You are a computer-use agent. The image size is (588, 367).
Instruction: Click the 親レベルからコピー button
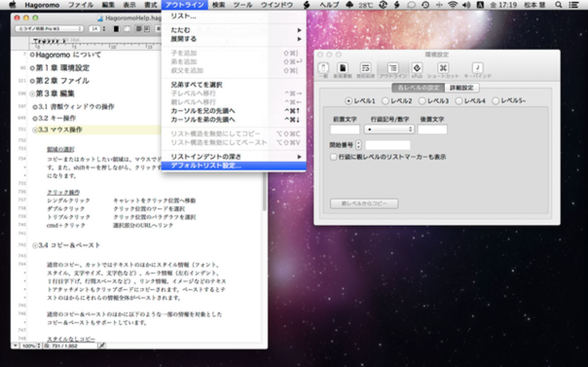coord(364,203)
